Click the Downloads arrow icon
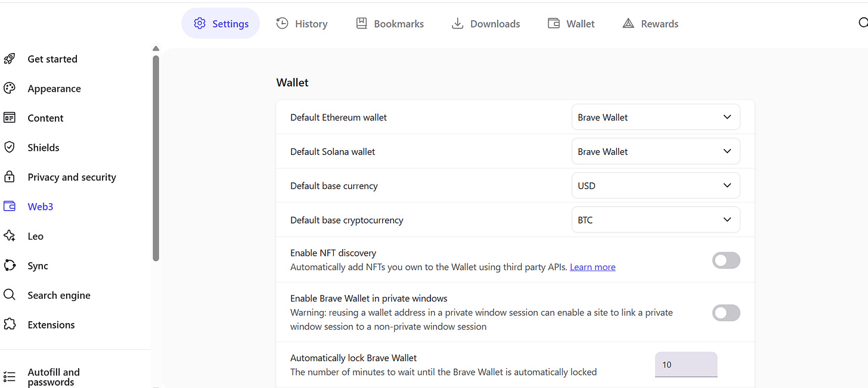Image resolution: width=868 pixels, height=388 pixels. [x=457, y=23]
